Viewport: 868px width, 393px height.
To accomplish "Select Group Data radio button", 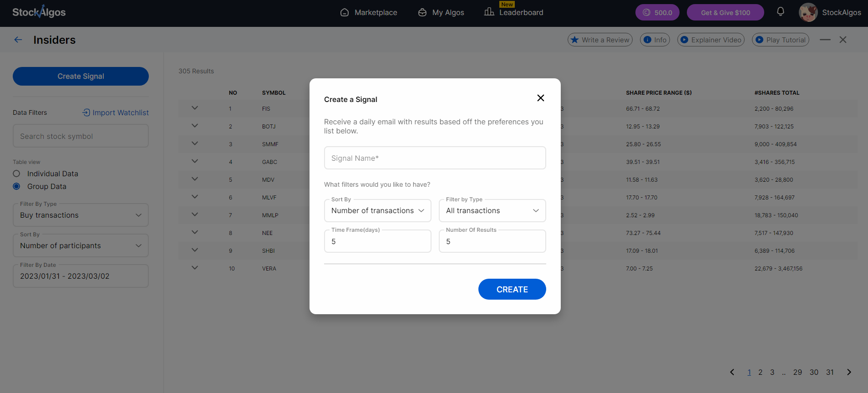I will pyautogui.click(x=16, y=186).
